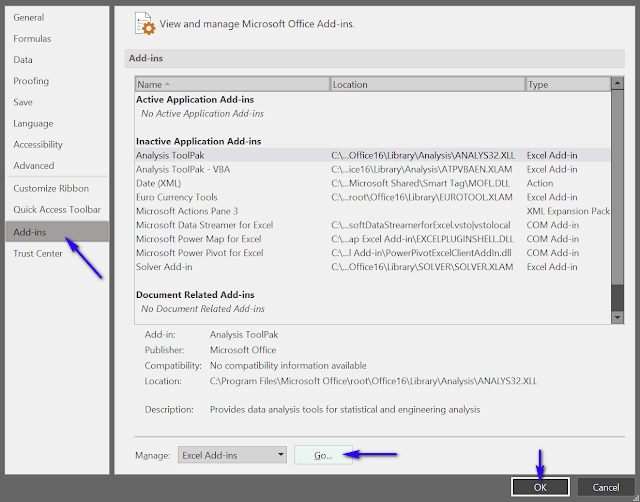
Task: Select Microsoft Actions Pane 3 row
Action: coord(373,211)
